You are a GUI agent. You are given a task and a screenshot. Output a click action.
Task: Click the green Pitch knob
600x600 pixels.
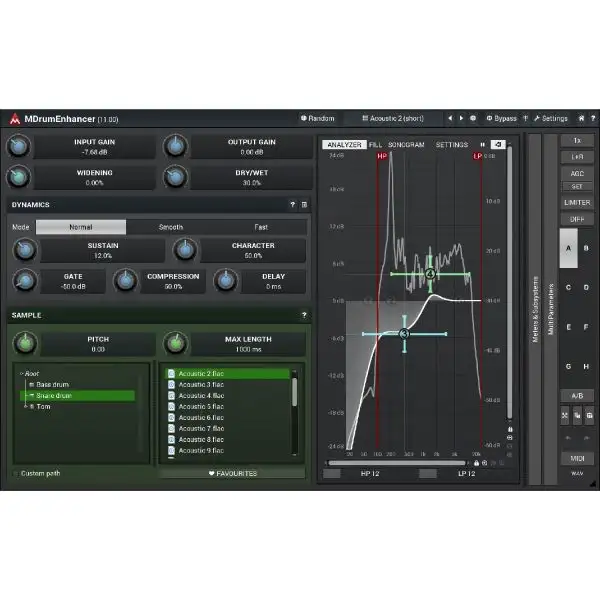(x=25, y=343)
